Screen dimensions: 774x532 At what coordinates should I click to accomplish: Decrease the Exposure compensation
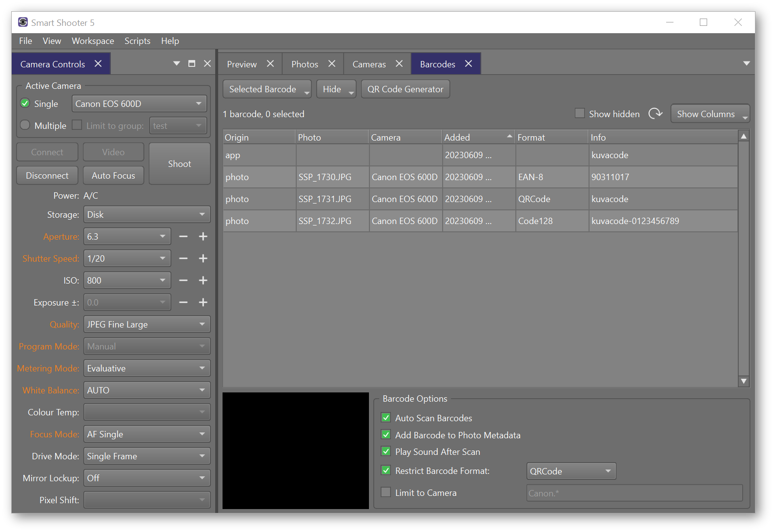(x=183, y=303)
